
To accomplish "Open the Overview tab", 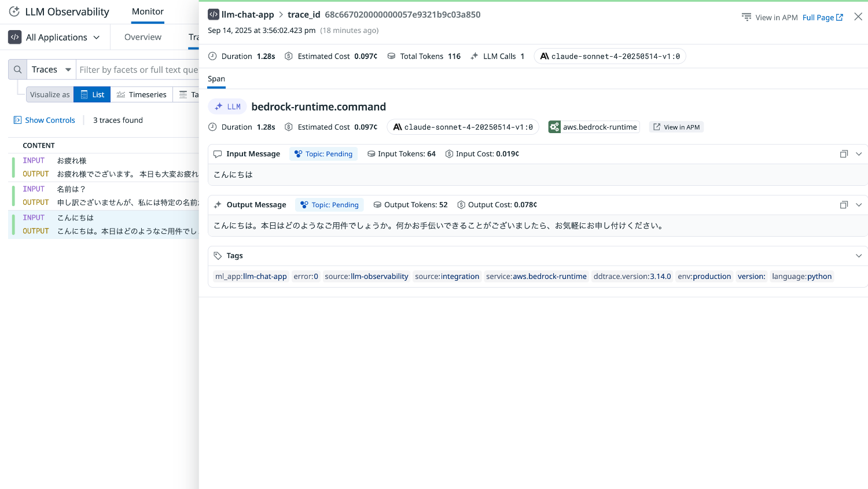I will tap(143, 37).
